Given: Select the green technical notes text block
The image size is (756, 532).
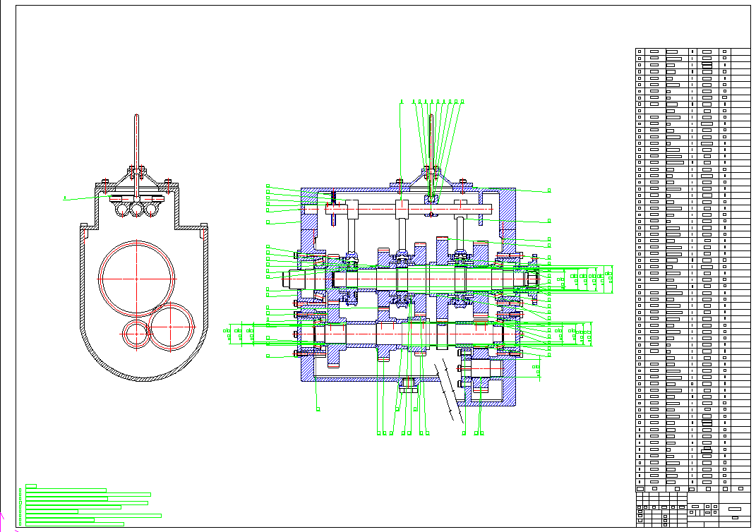Looking at the screenshot, I should [85, 505].
